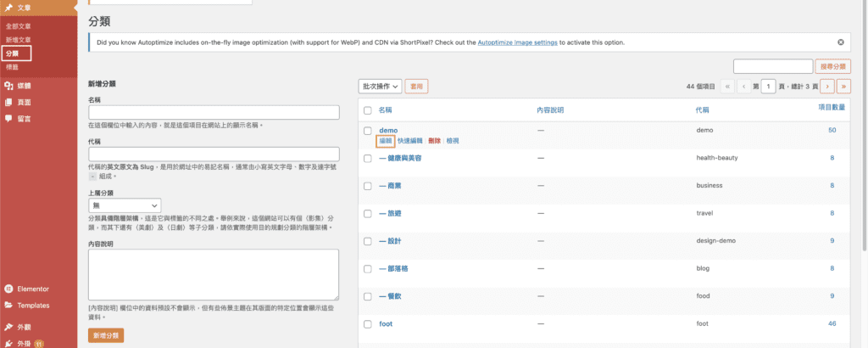This screenshot has height=348, width=868.
Task: Focus the 內容說明 description textarea
Action: coord(214,275)
